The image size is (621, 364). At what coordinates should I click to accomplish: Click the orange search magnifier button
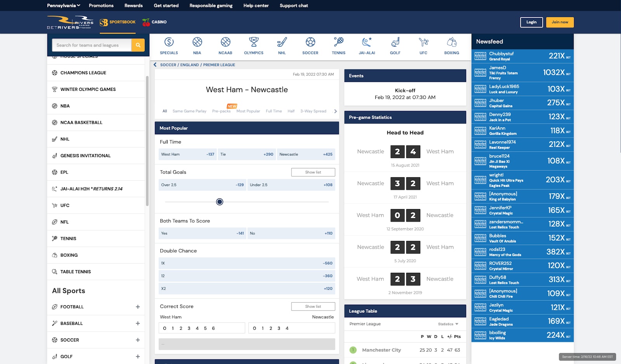(x=138, y=45)
